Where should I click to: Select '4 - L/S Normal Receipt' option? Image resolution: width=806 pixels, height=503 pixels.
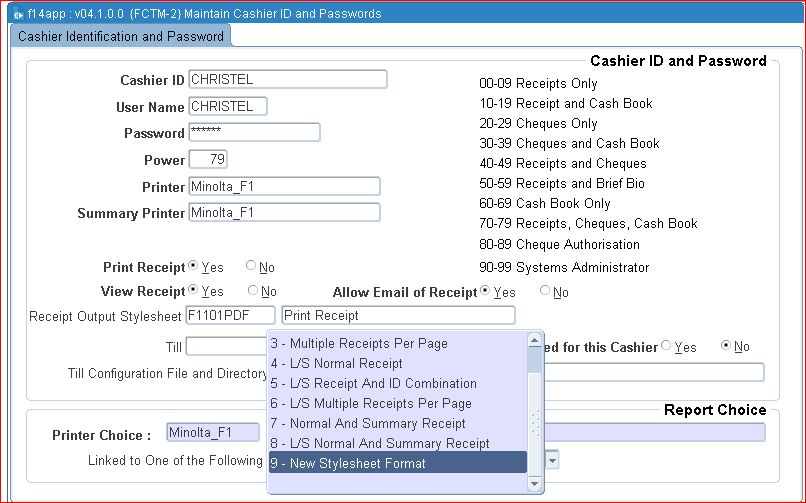click(397, 363)
